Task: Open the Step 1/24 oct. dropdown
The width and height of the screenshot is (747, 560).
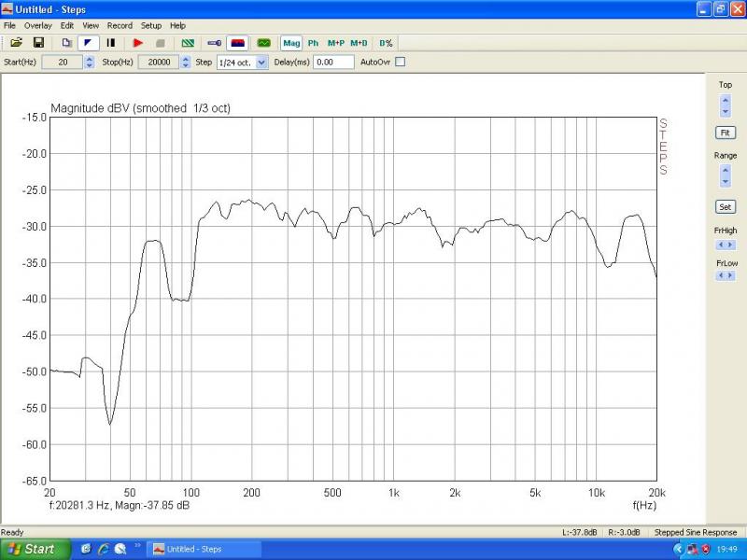Action: [261, 63]
